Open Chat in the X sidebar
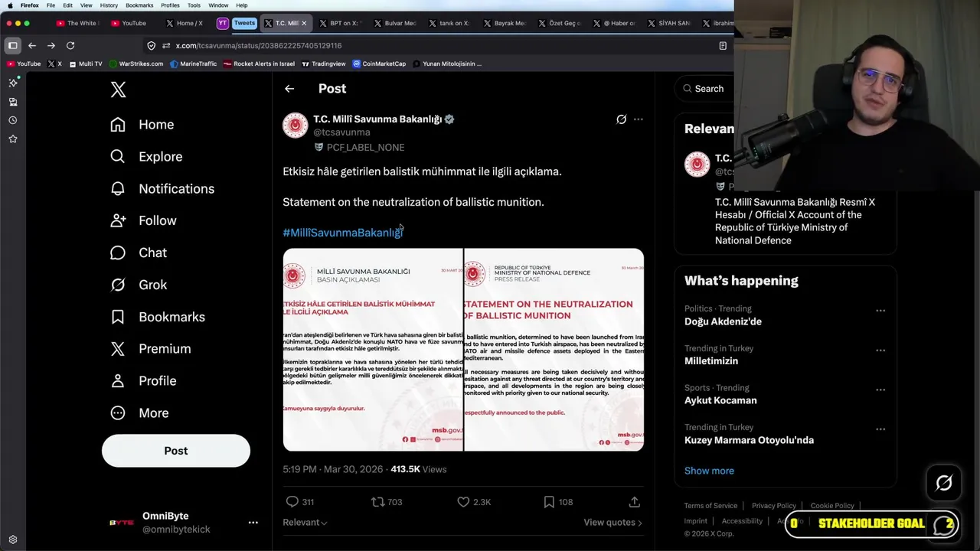Screen dimensions: 980x551 point(139,253)
